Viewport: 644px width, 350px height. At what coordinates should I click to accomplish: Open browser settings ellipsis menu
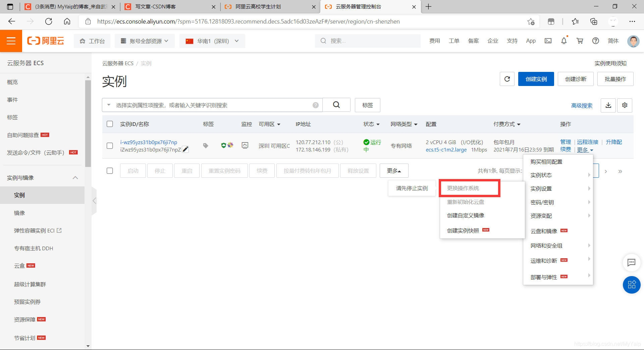(x=632, y=21)
